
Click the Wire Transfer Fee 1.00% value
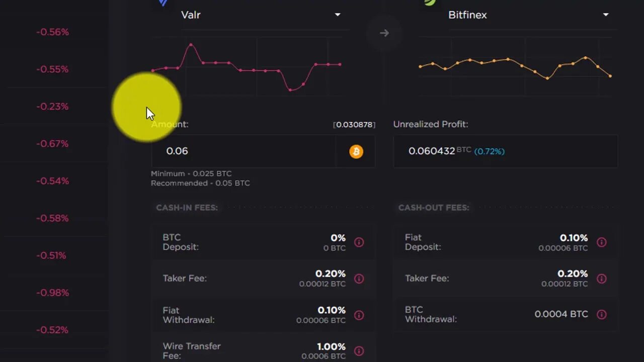(x=331, y=347)
